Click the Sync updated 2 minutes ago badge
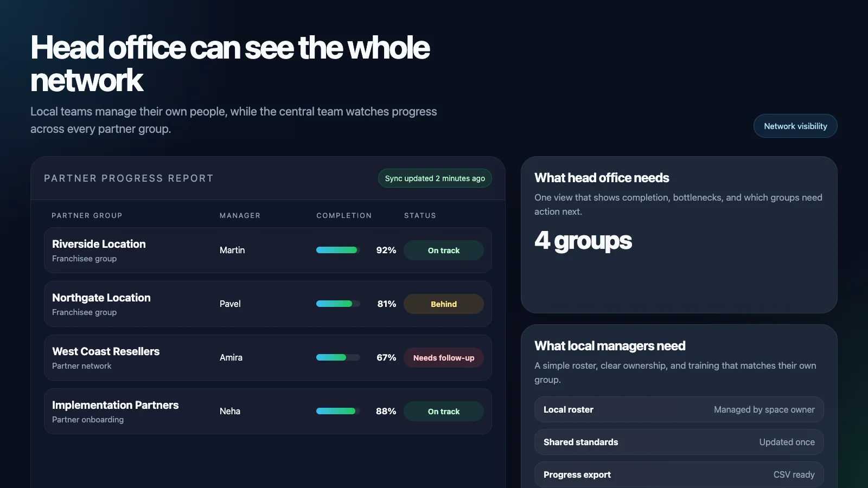 (435, 178)
